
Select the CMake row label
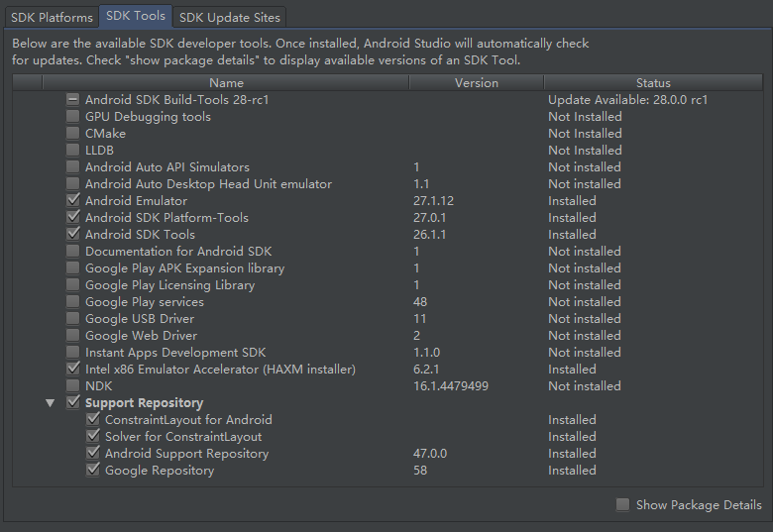tap(105, 134)
